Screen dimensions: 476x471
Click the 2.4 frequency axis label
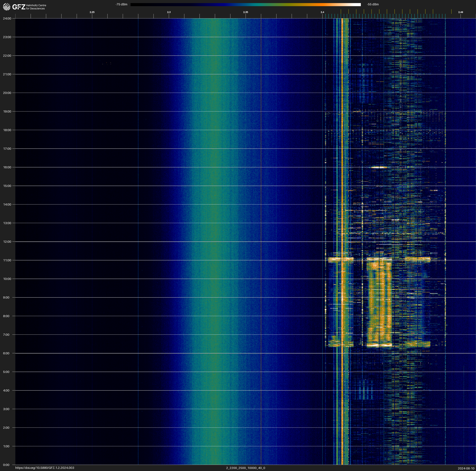[322, 12]
